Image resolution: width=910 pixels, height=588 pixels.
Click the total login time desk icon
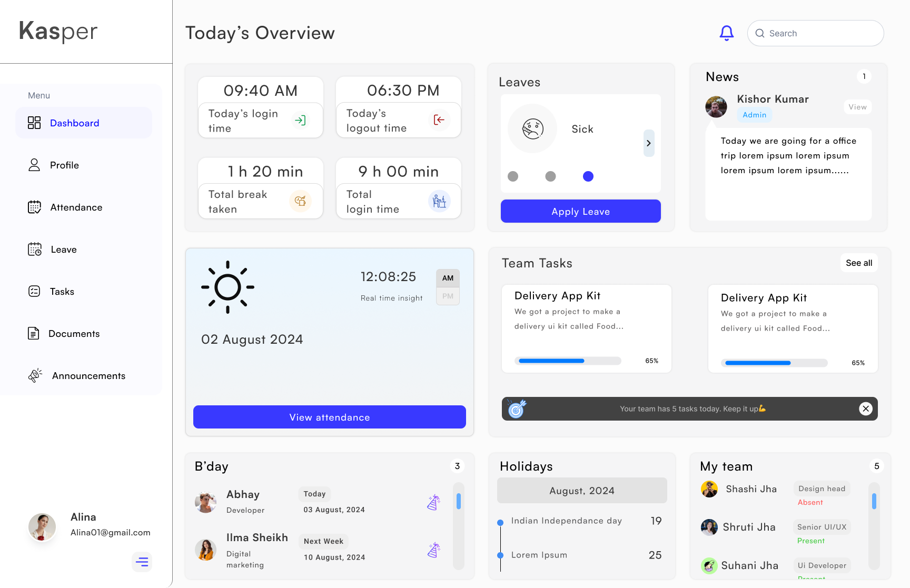[x=439, y=201]
